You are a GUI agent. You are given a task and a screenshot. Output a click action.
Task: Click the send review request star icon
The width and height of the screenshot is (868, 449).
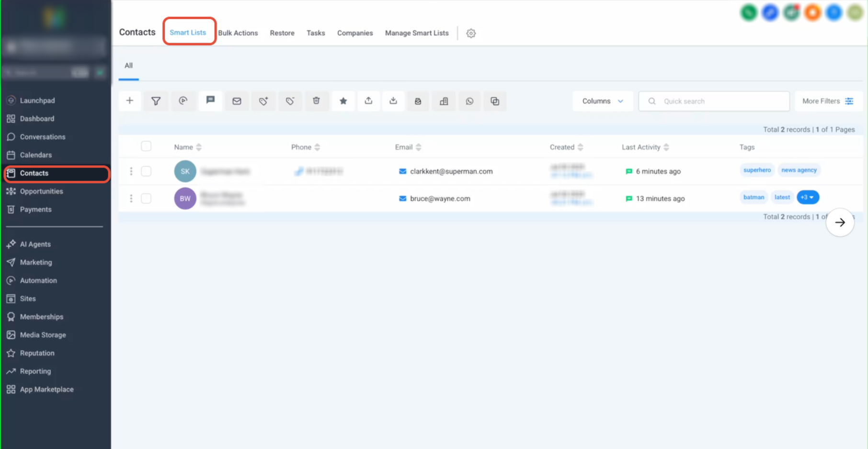click(x=343, y=101)
